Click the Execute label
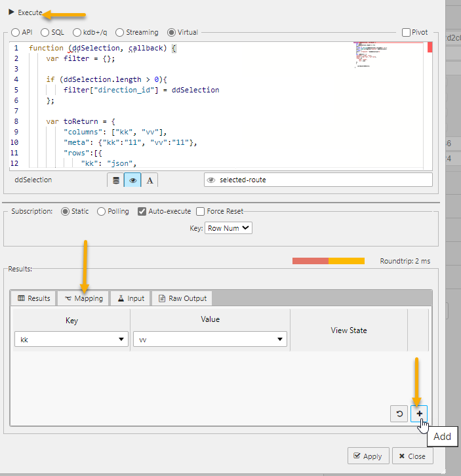Screen dimensions: 461x476 (x=30, y=12)
